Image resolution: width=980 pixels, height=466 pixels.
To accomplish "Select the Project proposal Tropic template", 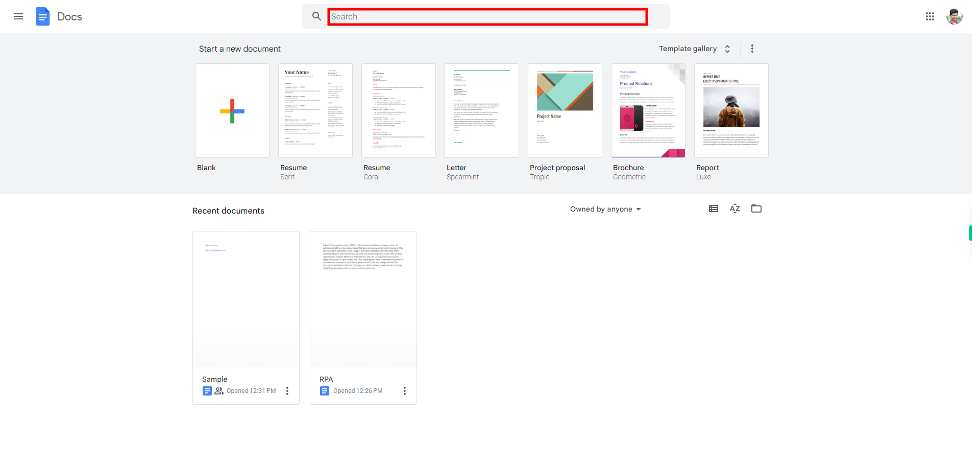I will click(x=565, y=111).
